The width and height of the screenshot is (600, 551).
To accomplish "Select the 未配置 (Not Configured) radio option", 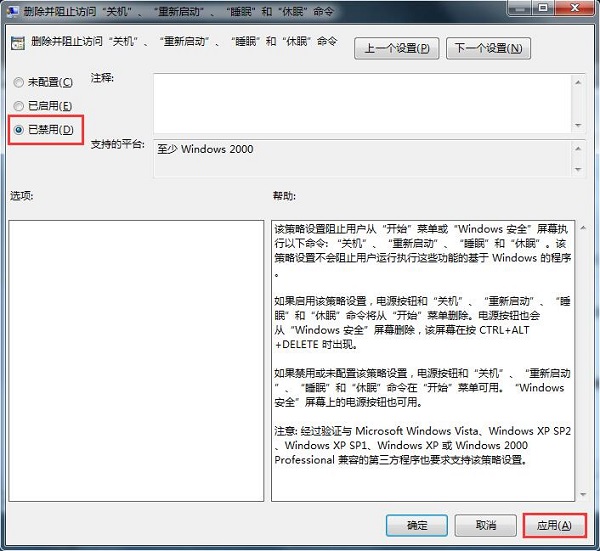I will [18, 81].
